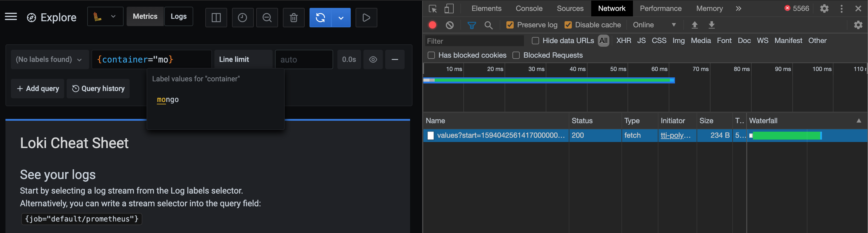Filter requests by WS

tap(763, 41)
